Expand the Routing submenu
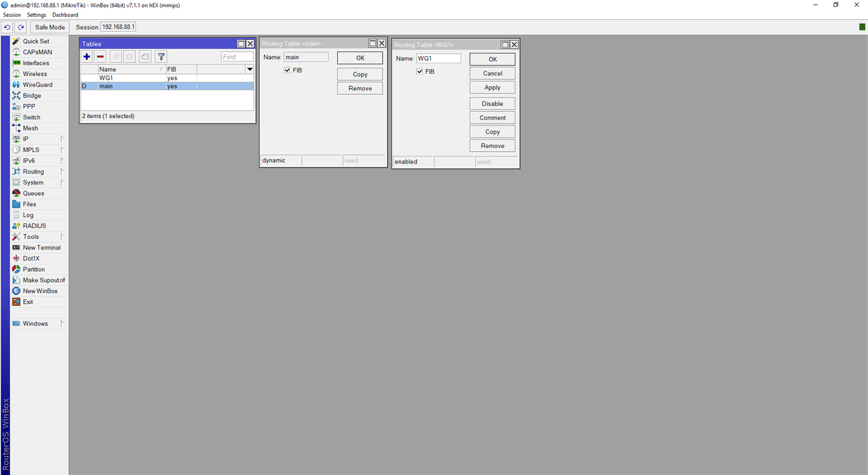 (x=39, y=172)
